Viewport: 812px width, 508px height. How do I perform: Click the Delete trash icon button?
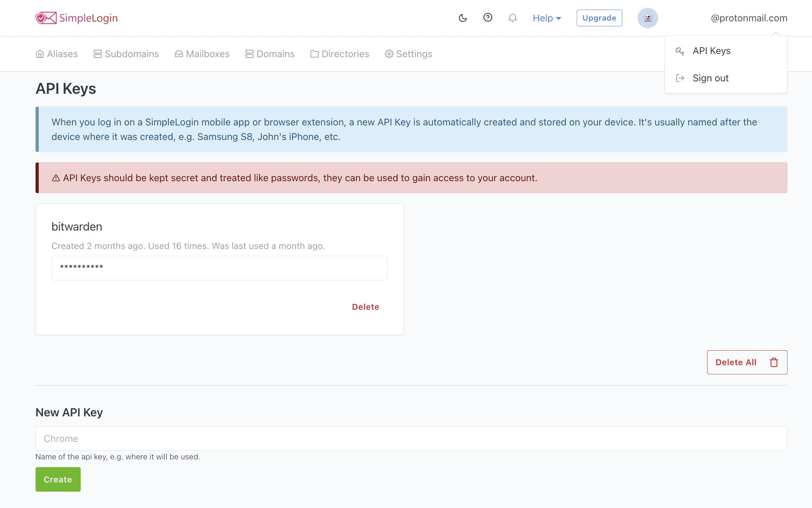pyautogui.click(x=773, y=362)
